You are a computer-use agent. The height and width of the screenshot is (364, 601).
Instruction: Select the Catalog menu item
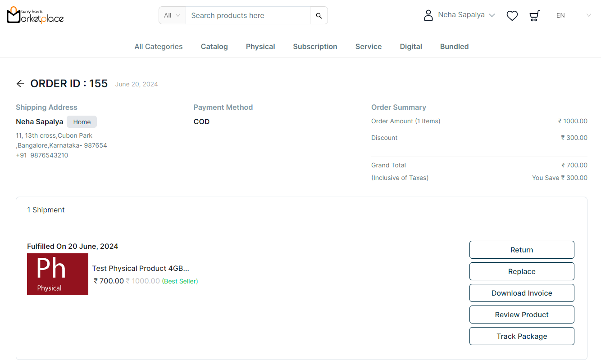point(214,46)
